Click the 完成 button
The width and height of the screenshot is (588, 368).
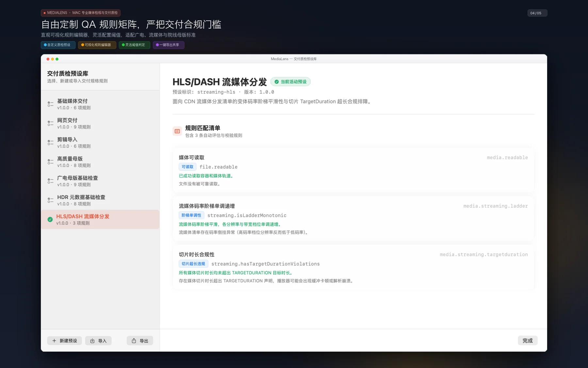528,341
